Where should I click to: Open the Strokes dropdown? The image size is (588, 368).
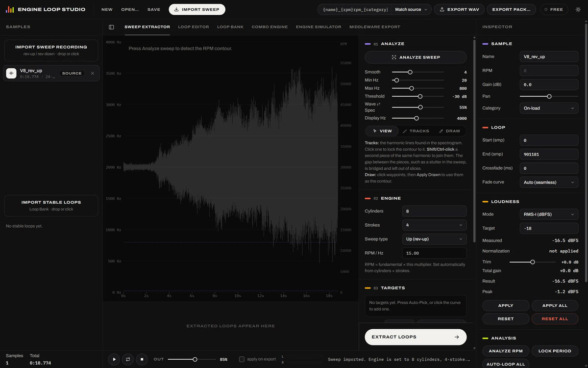(434, 225)
